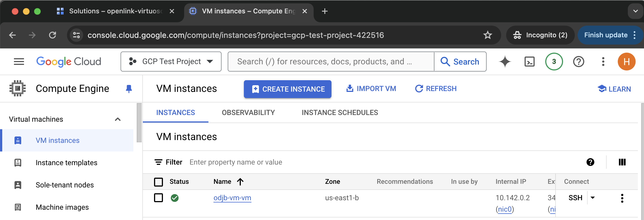Viewport: 644px width, 220px height.
Task: Click the sidebar vertical scrollbar
Action: coord(139,123)
